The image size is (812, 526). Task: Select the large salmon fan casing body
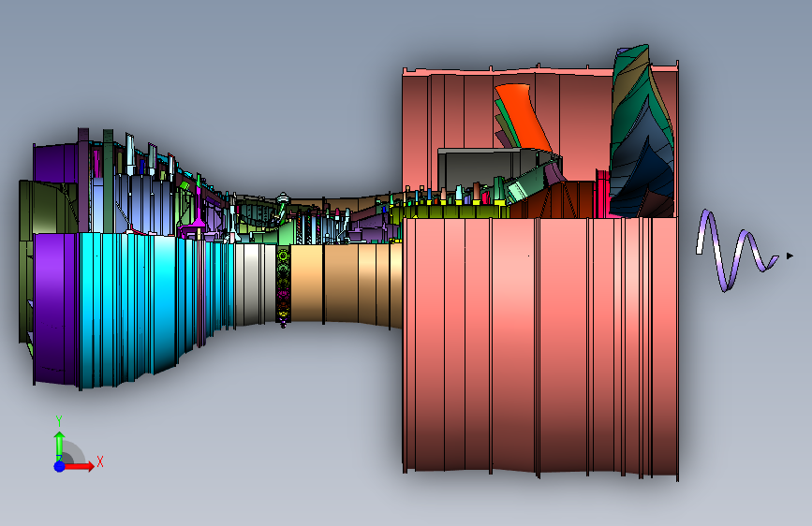(x=540, y=344)
